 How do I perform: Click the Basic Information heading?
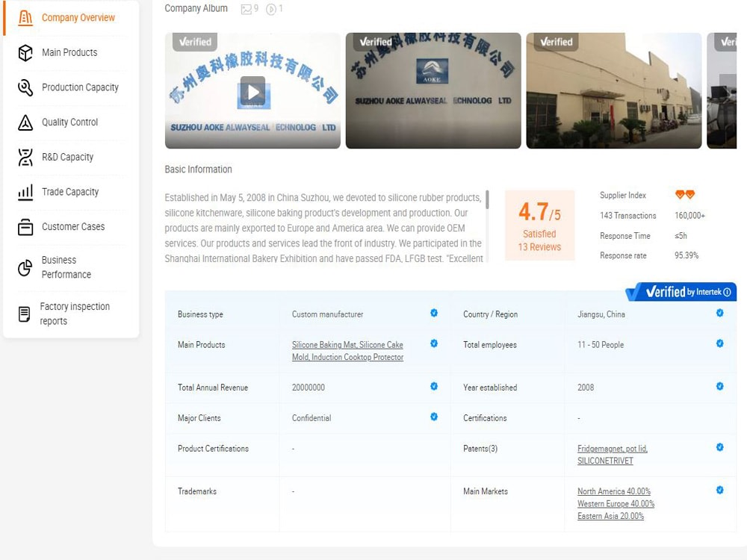[x=198, y=169]
